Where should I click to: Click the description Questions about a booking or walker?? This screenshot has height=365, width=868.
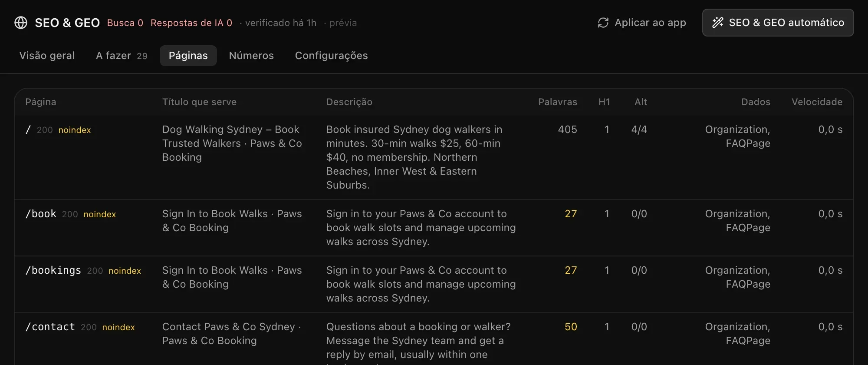[418, 343]
